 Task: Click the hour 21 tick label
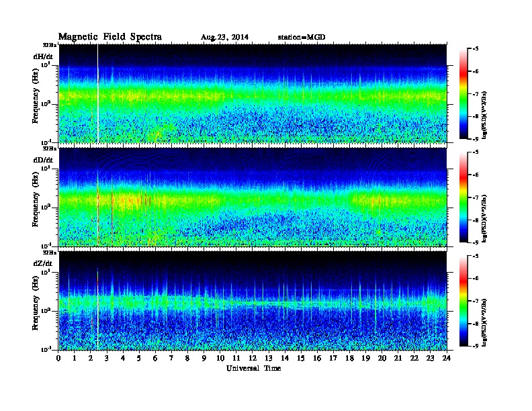point(398,358)
